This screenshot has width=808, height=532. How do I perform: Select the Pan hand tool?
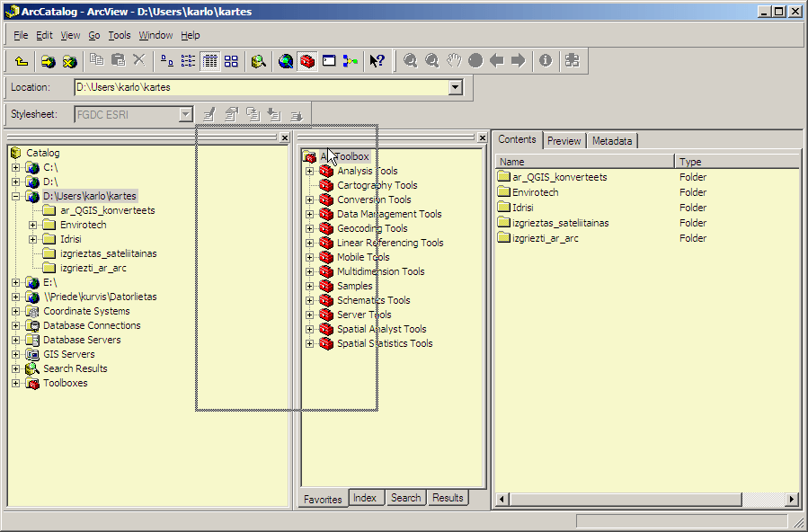(454, 61)
